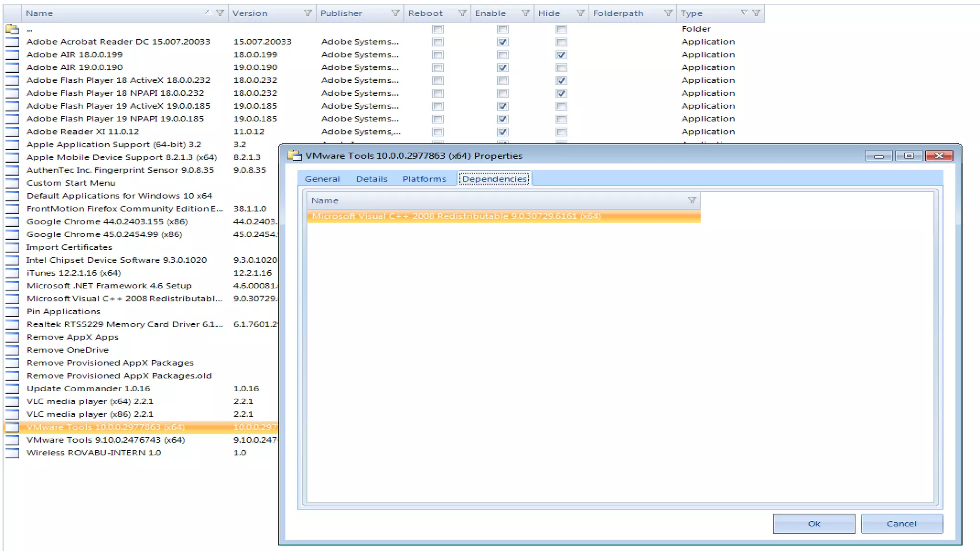Screen dimensions: 980x551
Task: Click the icon beside iTunes 12.2.1.16
Action: coord(12,273)
